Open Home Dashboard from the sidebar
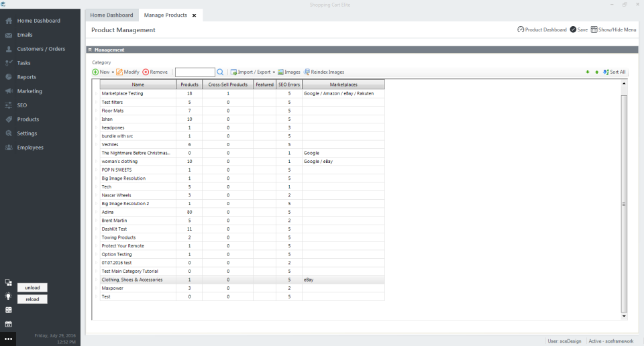This screenshot has width=644, height=346. (x=39, y=21)
